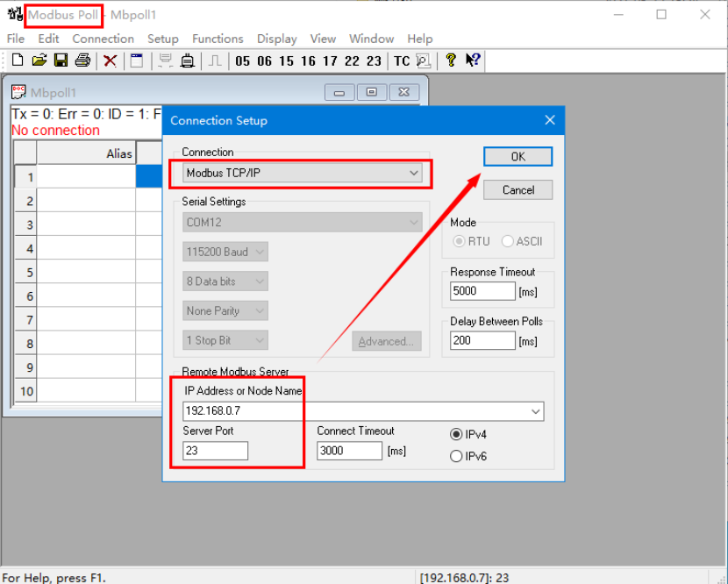728x584 pixels.
Task: Open the File menu
Action: 16,39
